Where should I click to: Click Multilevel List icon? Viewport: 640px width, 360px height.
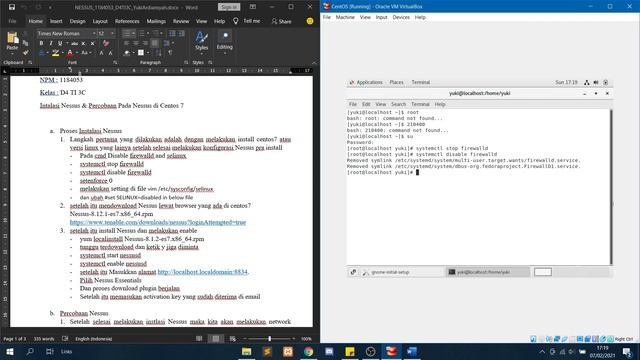click(x=156, y=33)
